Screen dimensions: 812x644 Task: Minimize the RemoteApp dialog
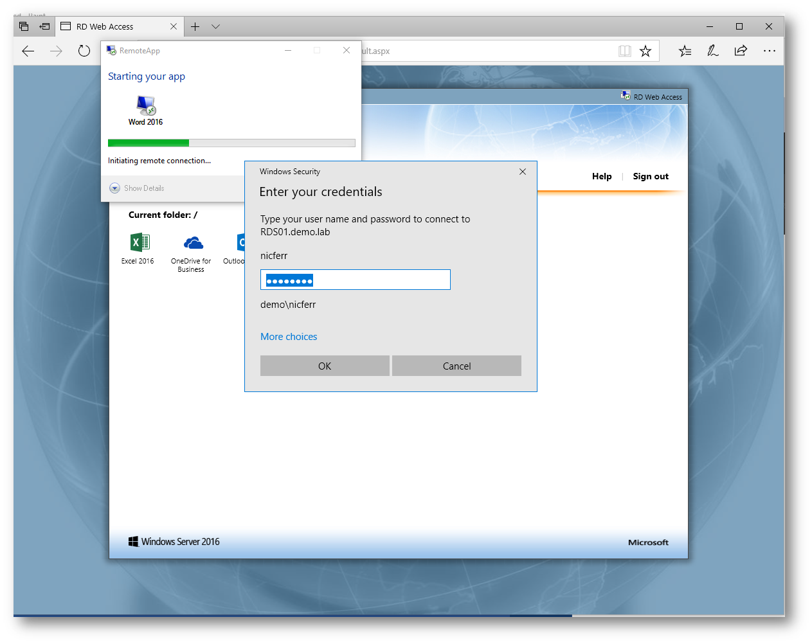pos(288,50)
